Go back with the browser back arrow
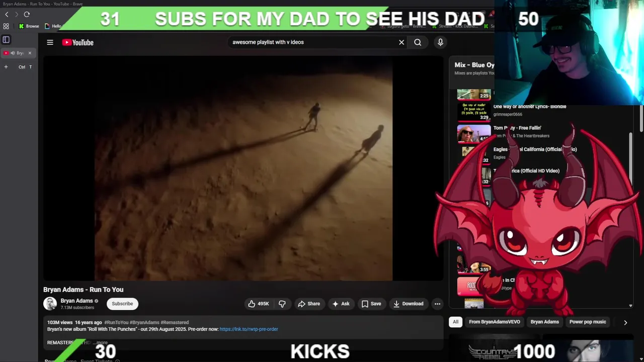 pos(7,15)
